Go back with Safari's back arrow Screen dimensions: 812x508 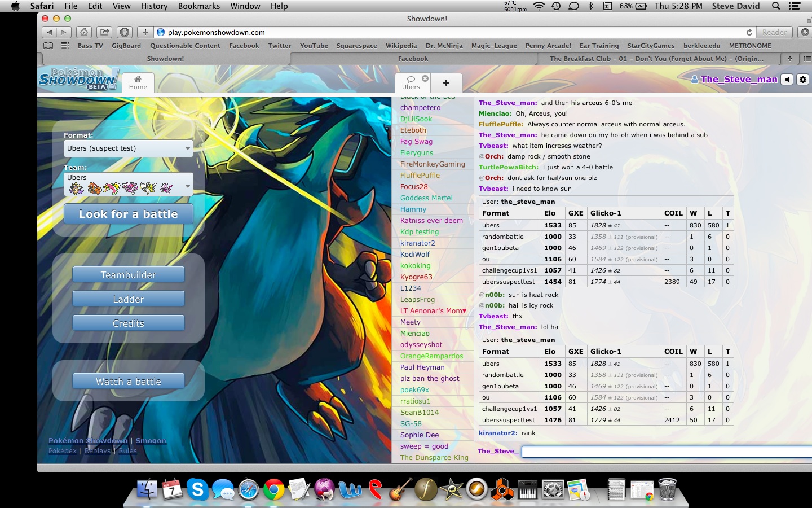[x=50, y=32]
